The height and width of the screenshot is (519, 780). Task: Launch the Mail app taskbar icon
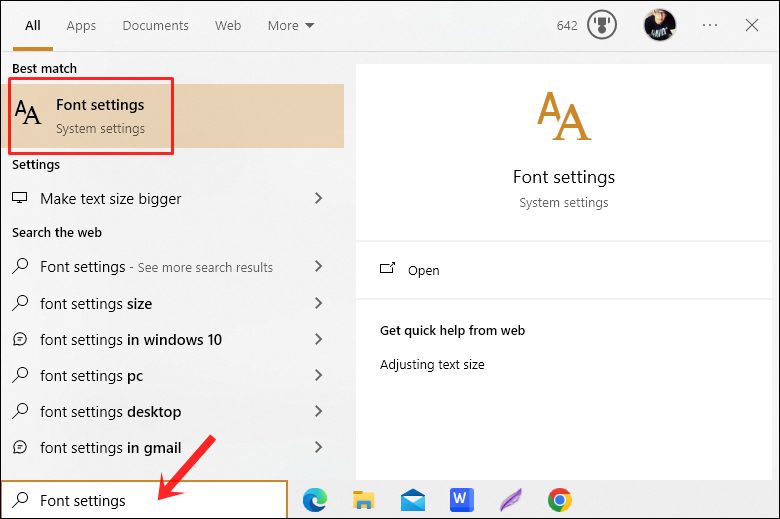pos(413,500)
